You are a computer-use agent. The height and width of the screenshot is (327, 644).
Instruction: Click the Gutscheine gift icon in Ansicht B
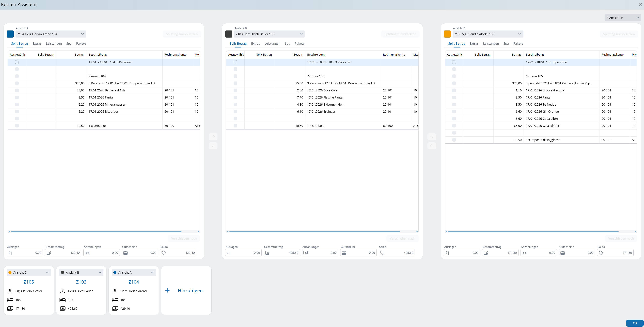(x=344, y=253)
